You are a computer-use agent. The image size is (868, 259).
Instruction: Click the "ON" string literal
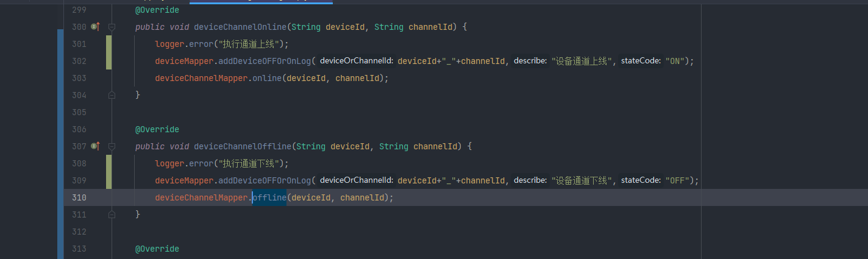click(x=676, y=61)
